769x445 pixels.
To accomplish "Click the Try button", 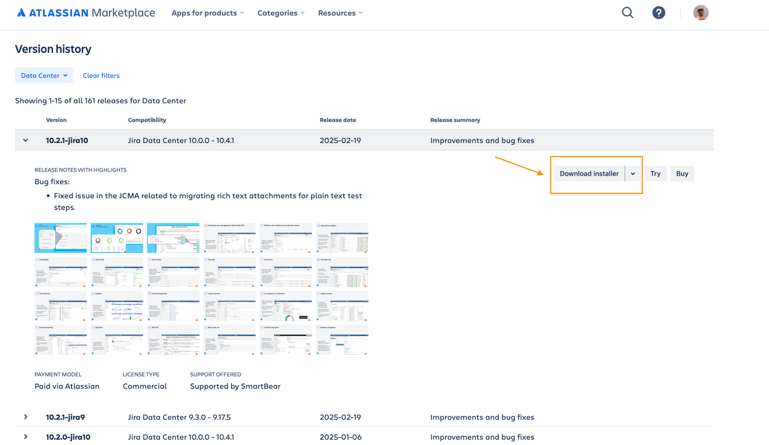I will (x=655, y=174).
